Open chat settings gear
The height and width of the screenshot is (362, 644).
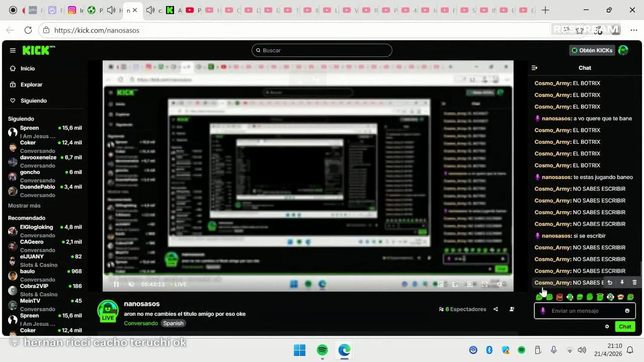(x=607, y=326)
